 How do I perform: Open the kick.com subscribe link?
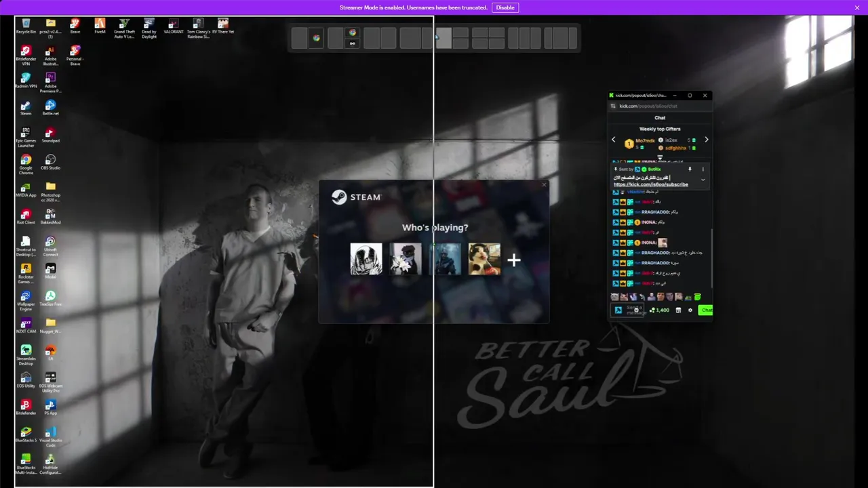click(651, 184)
